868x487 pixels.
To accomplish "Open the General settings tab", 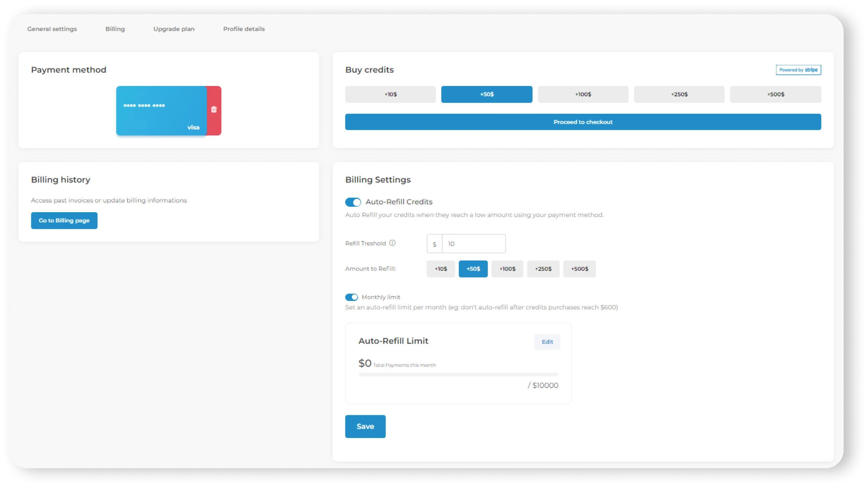I will coord(52,29).
